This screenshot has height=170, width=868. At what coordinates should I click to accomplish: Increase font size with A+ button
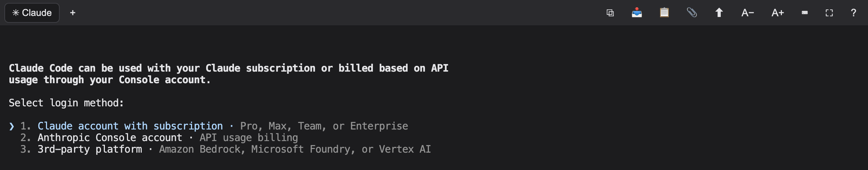tap(778, 13)
